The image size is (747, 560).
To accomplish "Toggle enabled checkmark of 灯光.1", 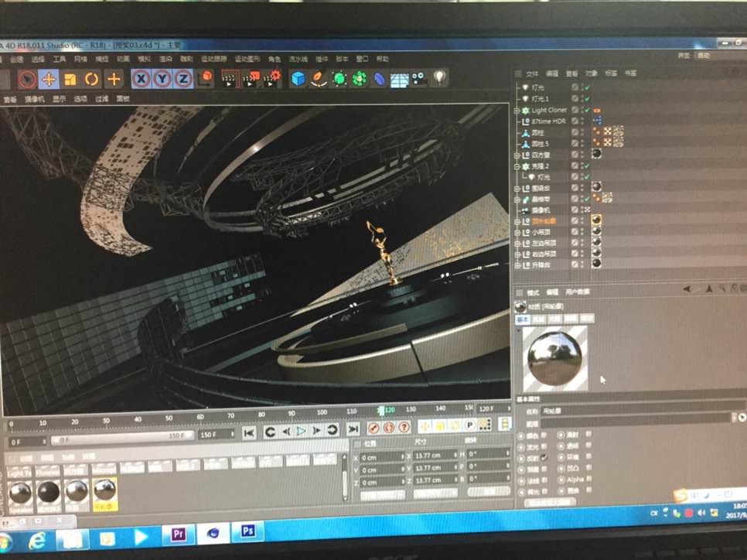I will (x=588, y=99).
